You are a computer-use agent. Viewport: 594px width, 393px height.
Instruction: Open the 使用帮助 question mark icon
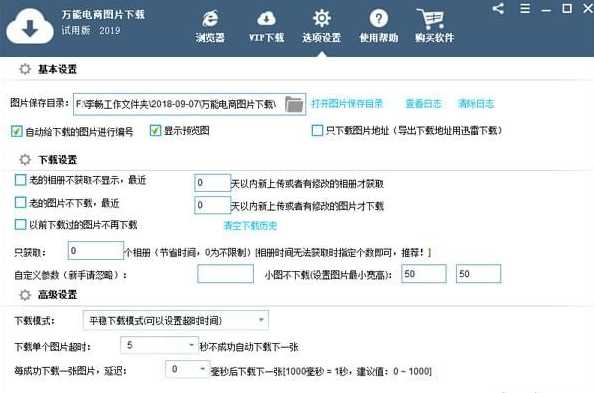pyautogui.click(x=378, y=18)
